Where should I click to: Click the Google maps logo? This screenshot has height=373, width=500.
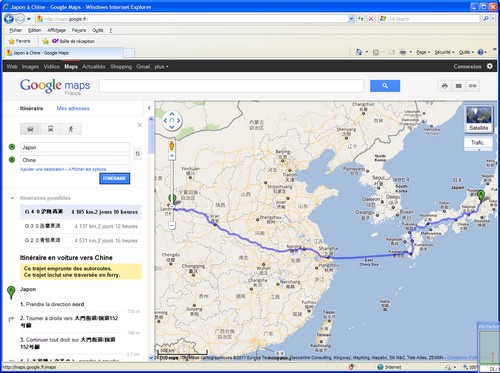coord(55,86)
